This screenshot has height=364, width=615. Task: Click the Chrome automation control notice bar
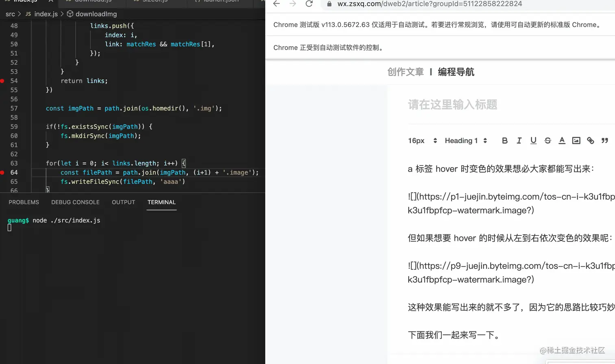(440, 48)
